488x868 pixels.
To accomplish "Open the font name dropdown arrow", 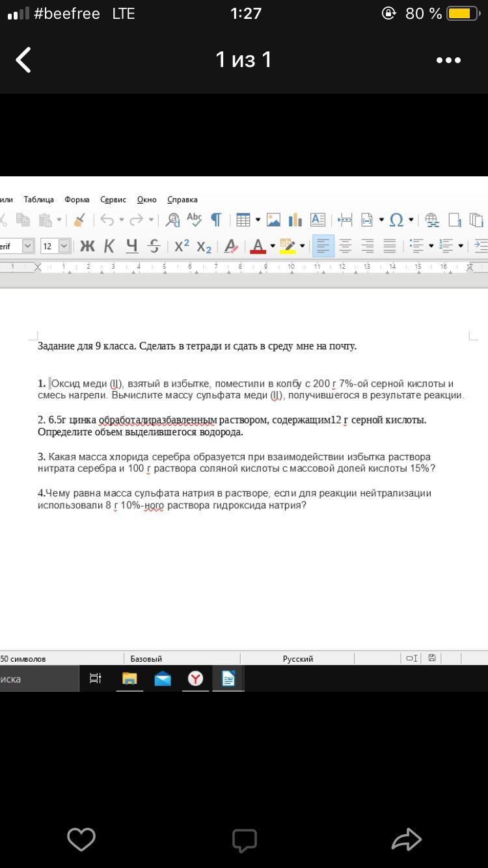I will coord(28,246).
